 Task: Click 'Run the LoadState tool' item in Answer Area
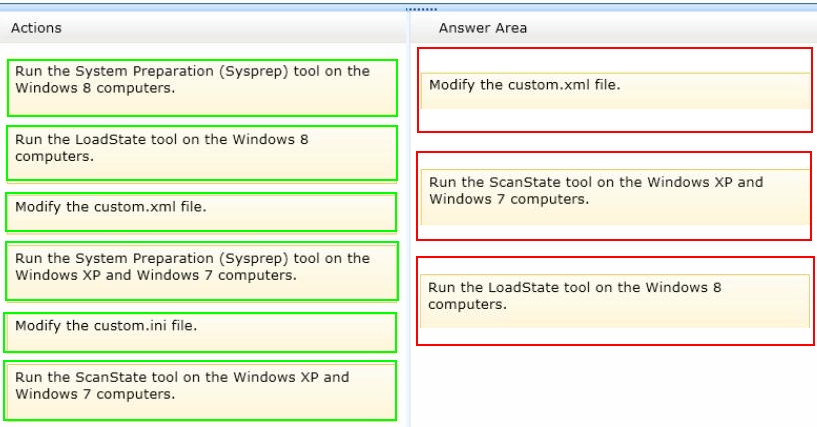click(x=615, y=300)
